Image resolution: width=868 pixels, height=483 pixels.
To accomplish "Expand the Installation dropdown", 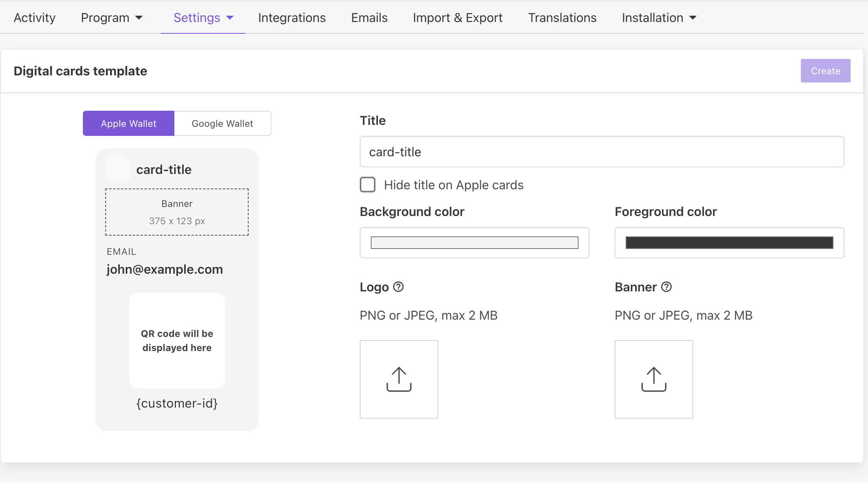I will click(x=658, y=18).
